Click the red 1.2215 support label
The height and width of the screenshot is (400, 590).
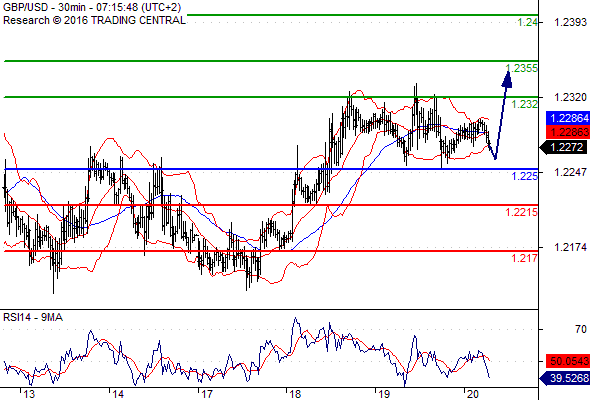click(522, 212)
